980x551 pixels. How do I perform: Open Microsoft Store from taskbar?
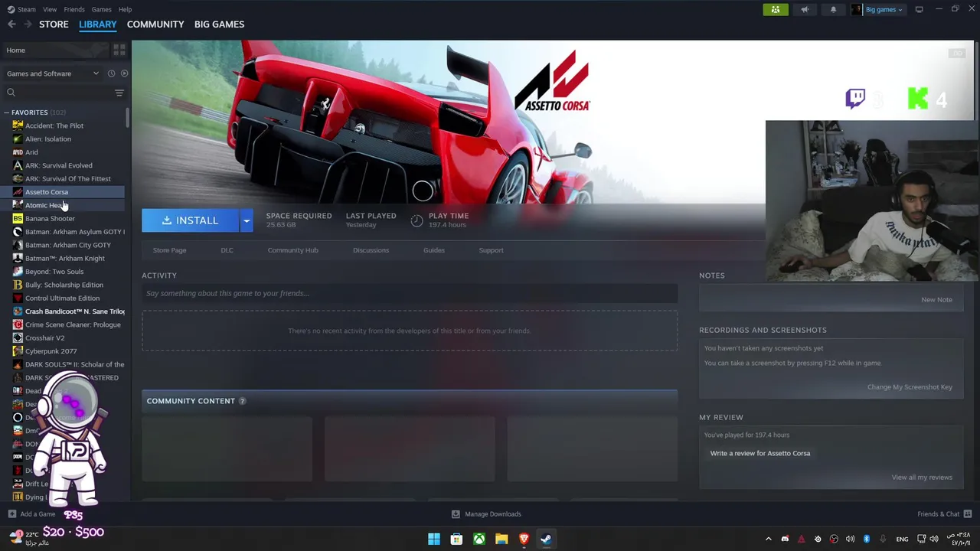(456, 540)
